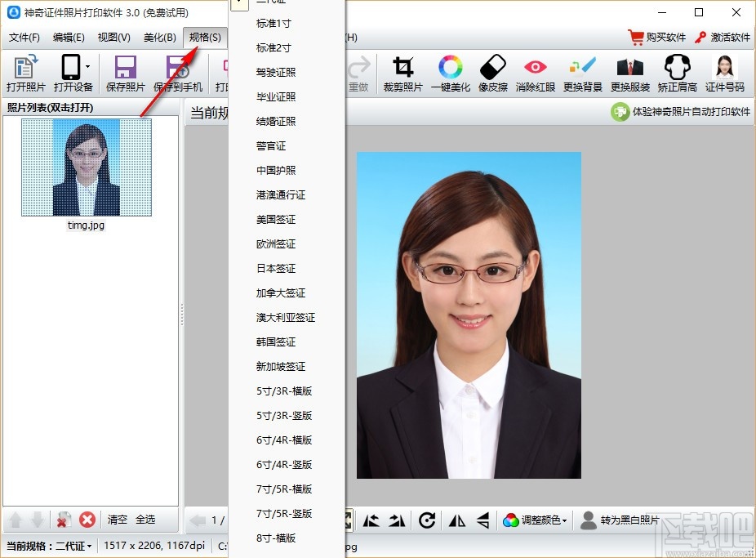Select 警官证 menu entry
Image resolution: width=756 pixels, height=558 pixels.
coord(287,146)
